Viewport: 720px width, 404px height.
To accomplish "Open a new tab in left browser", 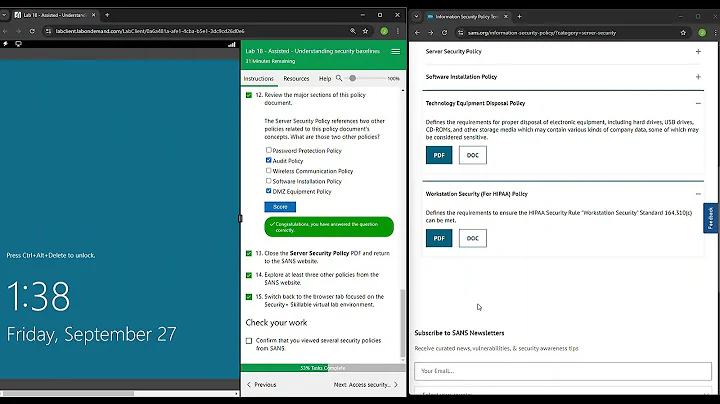I will coord(107,15).
